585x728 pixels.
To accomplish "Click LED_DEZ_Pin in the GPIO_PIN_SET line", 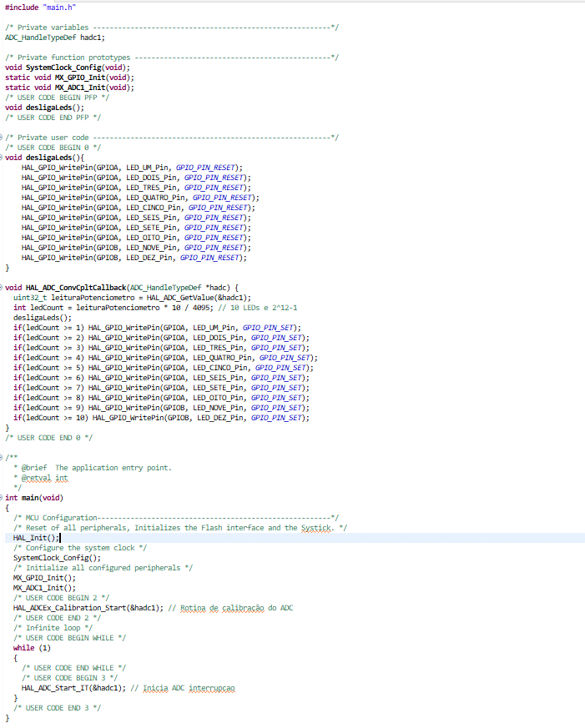I will (x=220, y=418).
